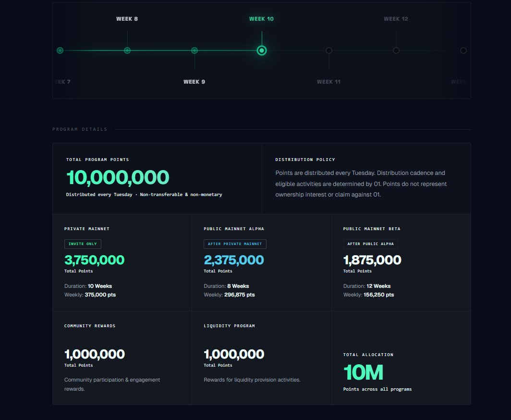
Task: Click 'Duration: 8 Weeks' text
Action: (x=226, y=286)
